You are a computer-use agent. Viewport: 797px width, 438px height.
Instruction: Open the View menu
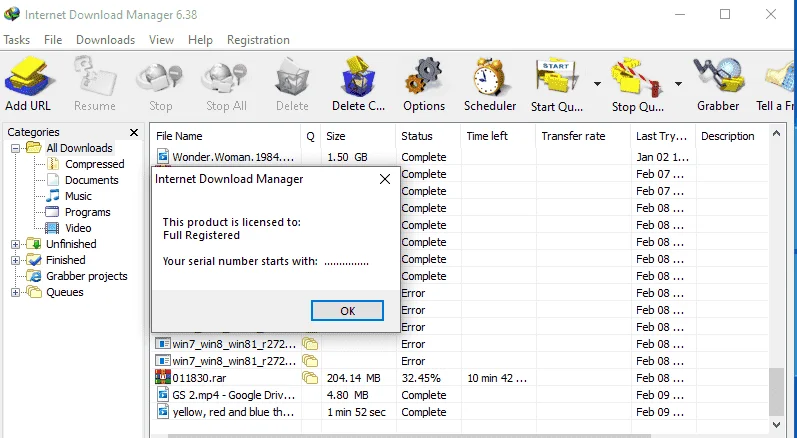162,40
